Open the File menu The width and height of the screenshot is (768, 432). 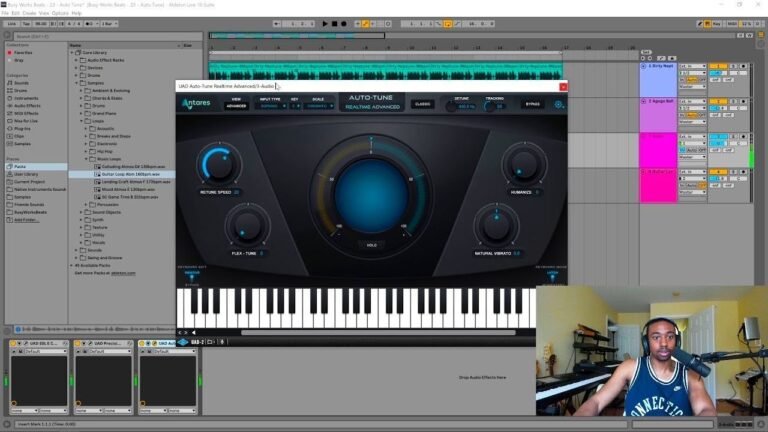coord(5,13)
